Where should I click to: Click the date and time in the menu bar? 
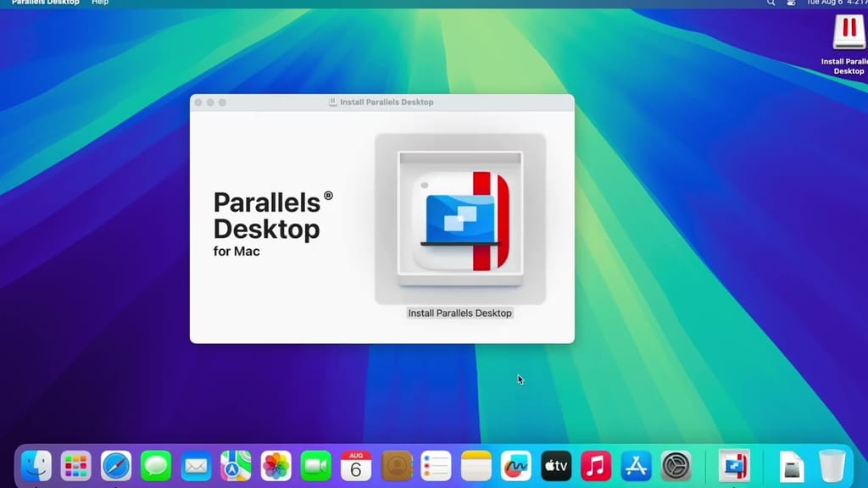click(x=836, y=3)
